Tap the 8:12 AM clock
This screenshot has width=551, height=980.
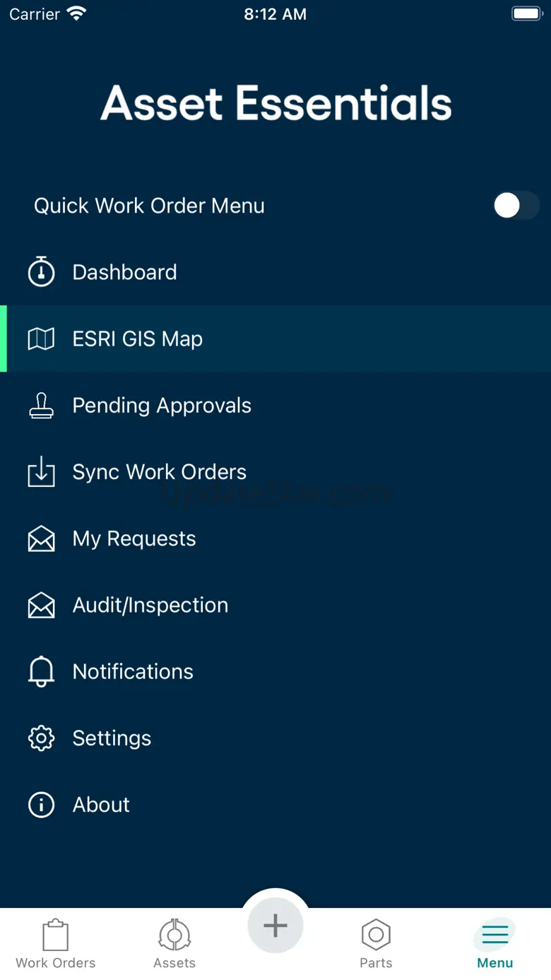coord(275,14)
